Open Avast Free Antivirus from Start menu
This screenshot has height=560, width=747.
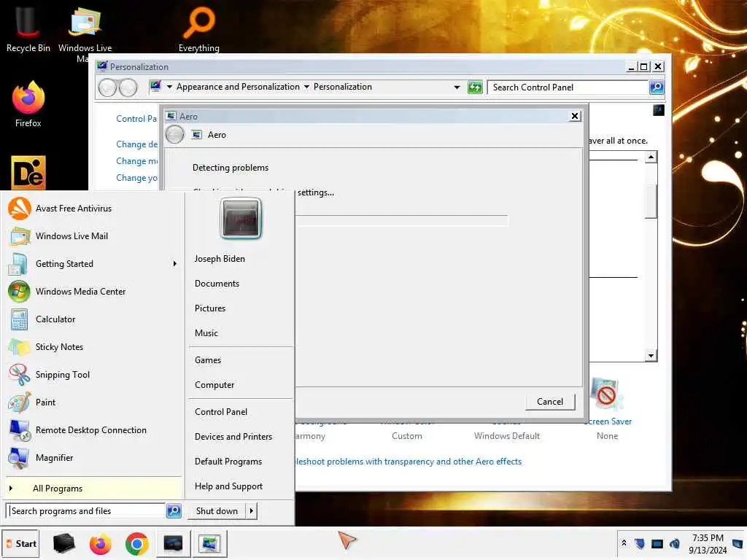tap(93, 209)
